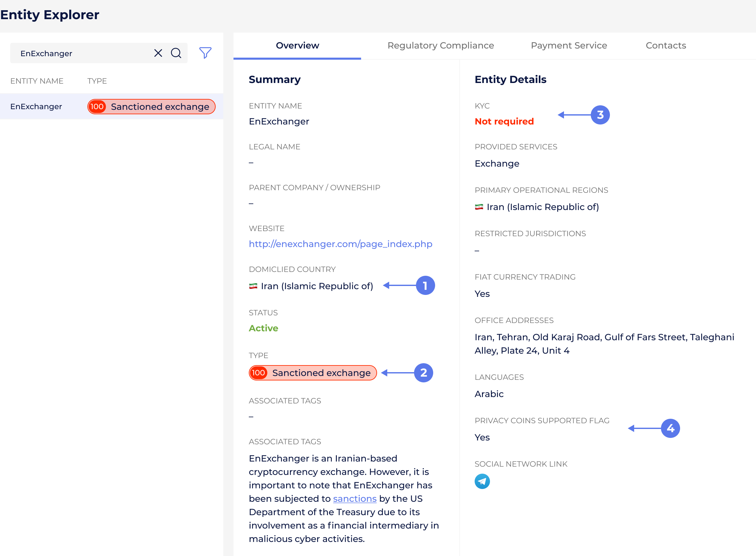Switch to the Overview tab
Screen dimensions: 756x556
click(x=297, y=45)
